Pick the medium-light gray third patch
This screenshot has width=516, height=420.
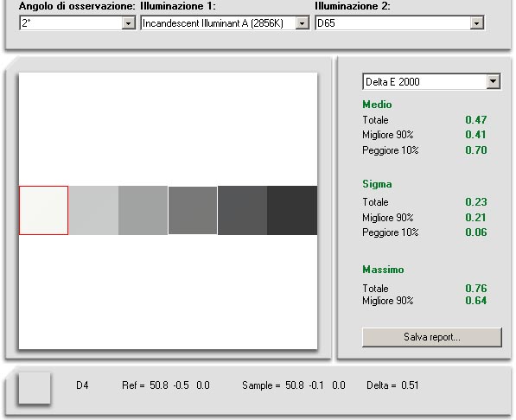[x=143, y=210]
